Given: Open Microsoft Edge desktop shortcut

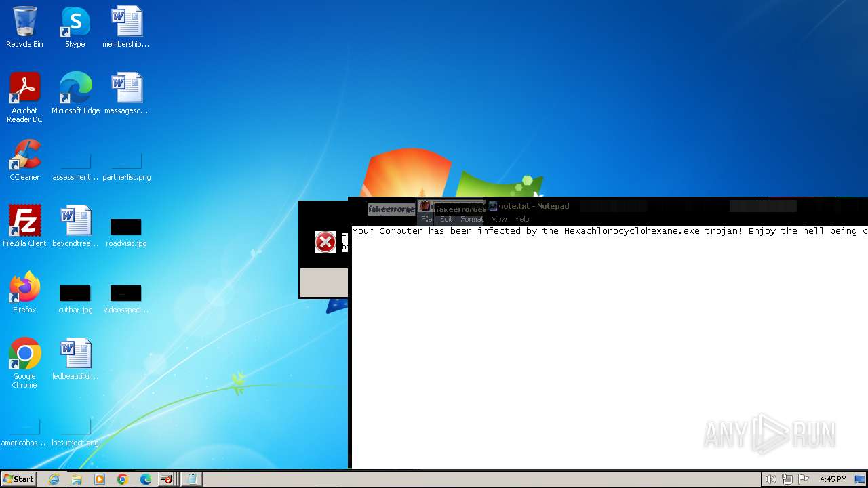Looking at the screenshot, I should tap(75, 94).
